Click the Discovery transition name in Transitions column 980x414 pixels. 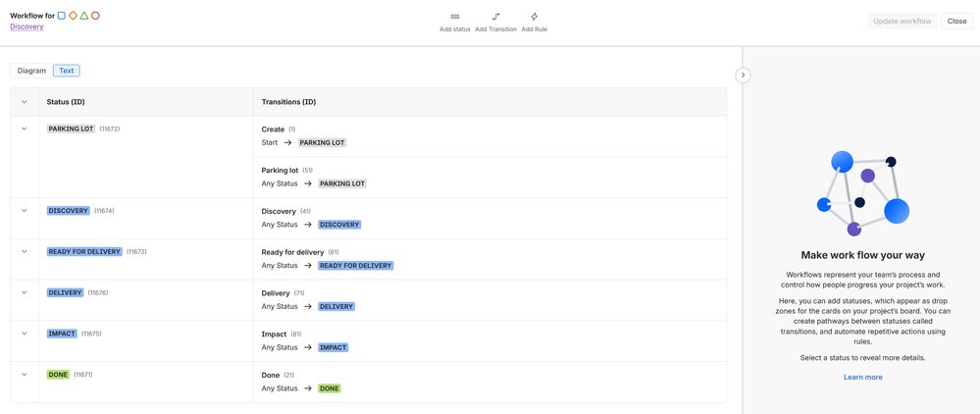[x=279, y=211]
